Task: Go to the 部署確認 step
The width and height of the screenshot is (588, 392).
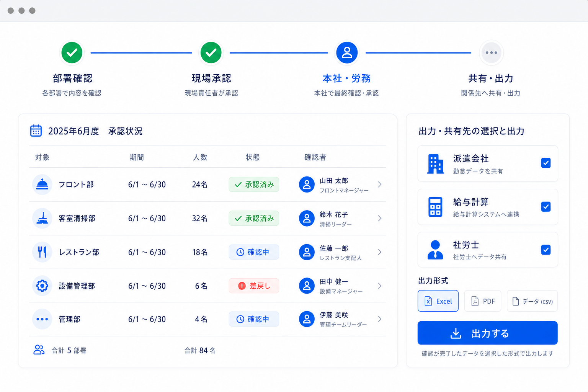Action: click(x=72, y=52)
